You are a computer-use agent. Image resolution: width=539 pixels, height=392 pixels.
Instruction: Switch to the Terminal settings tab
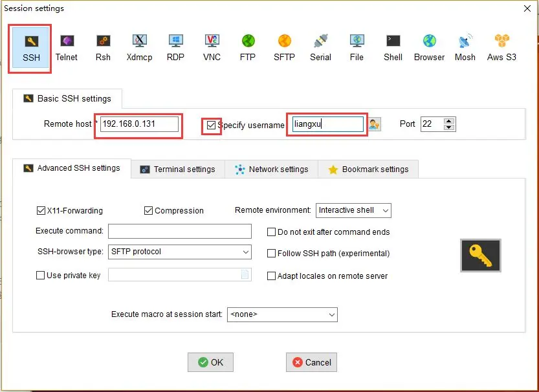178,169
